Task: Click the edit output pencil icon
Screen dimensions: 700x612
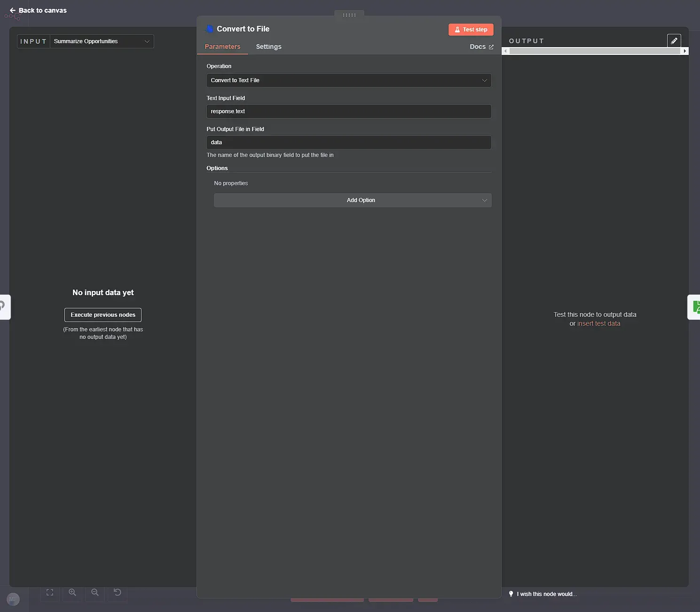Action: 674,41
